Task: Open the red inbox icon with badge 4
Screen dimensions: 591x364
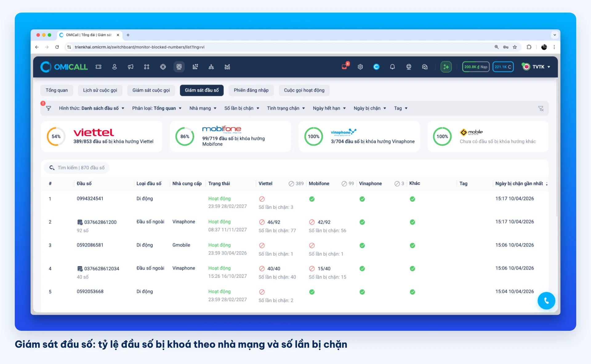Action: [x=345, y=66]
